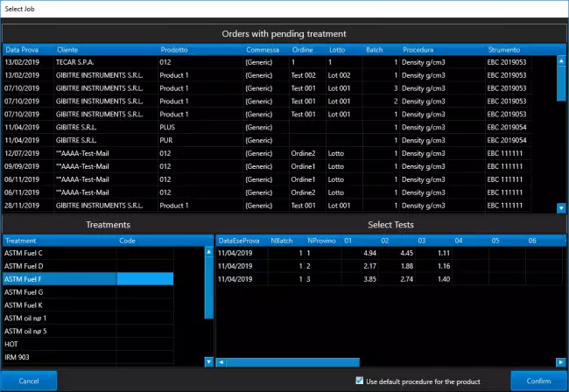Click Select Tests right scroll arrow
This screenshot has height=392, width=569.
[x=560, y=362]
